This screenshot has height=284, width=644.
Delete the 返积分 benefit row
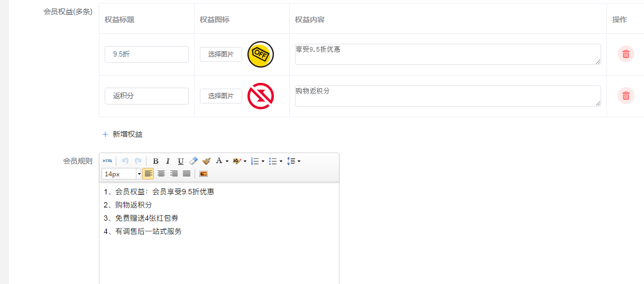coord(626,96)
